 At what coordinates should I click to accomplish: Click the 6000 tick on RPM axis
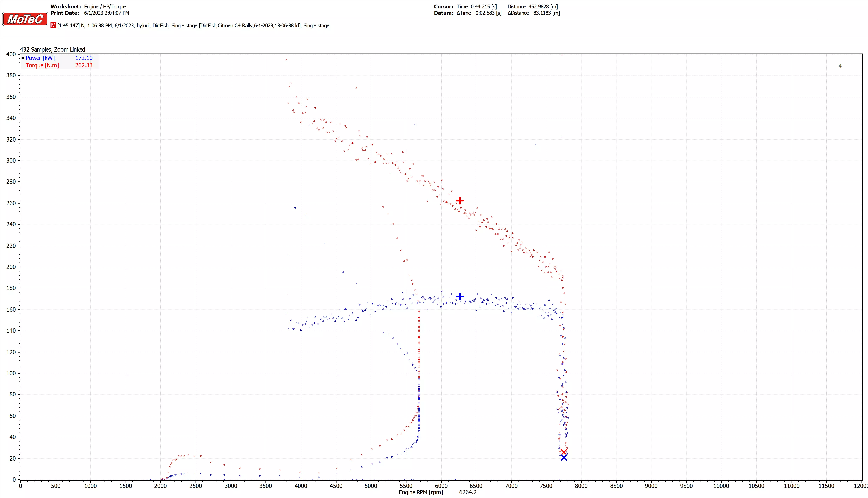(x=441, y=486)
